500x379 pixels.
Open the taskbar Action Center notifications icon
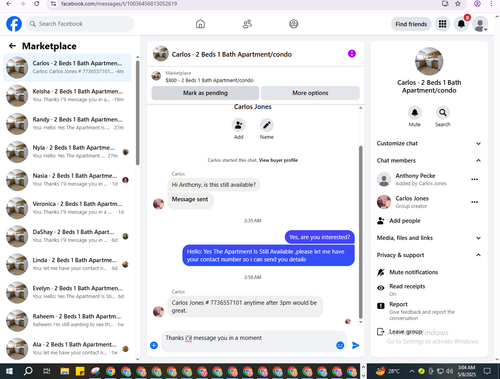[x=487, y=371]
